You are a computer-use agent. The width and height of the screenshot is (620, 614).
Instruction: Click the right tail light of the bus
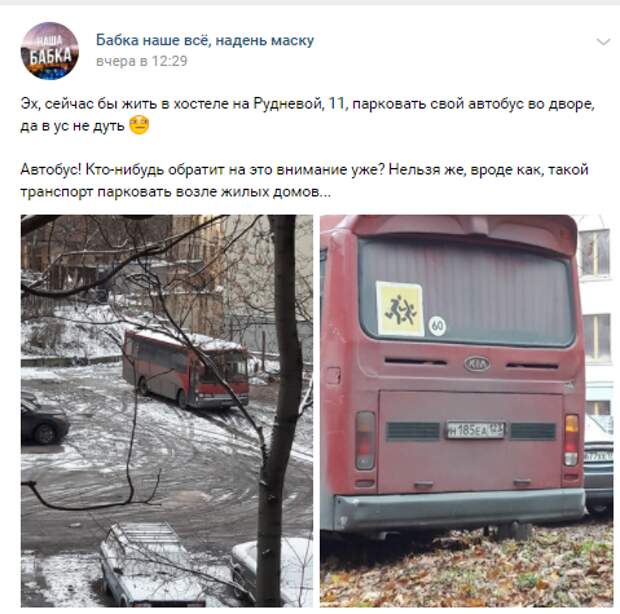coord(571,440)
